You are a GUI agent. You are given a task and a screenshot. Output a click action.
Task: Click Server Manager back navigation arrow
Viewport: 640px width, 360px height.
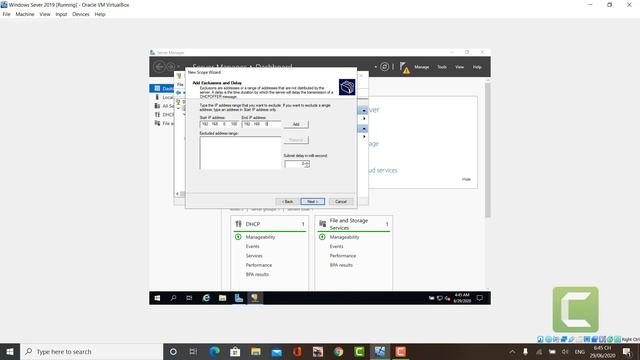point(159,67)
